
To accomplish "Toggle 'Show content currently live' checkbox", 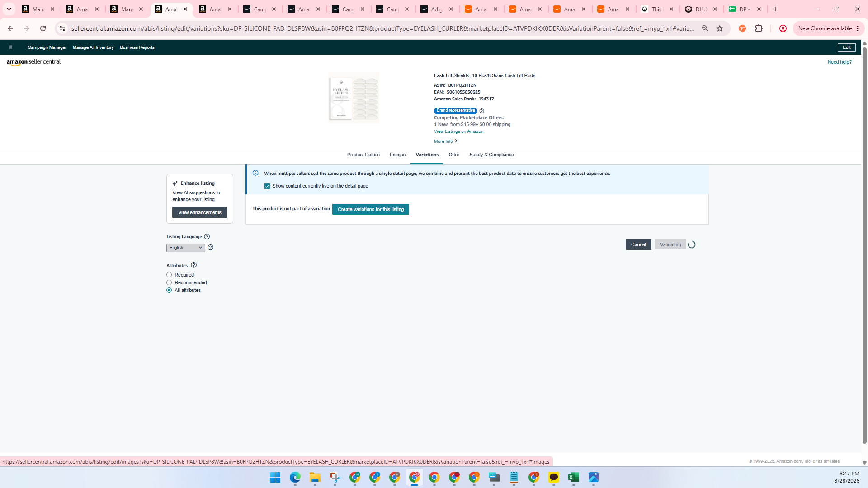I will click(267, 186).
